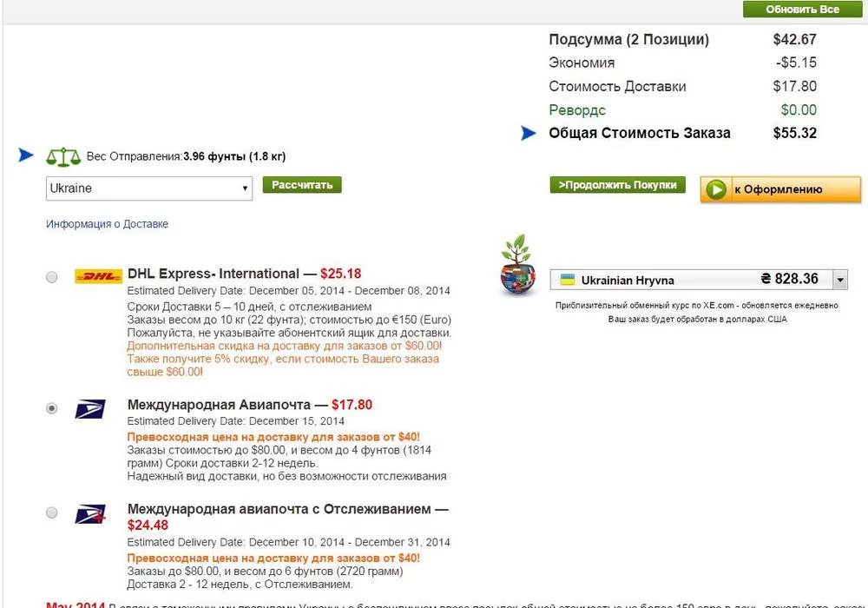Click the Экономия label
Viewport: 868px width, 608px height.
pyautogui.click(x=582, y=63)
